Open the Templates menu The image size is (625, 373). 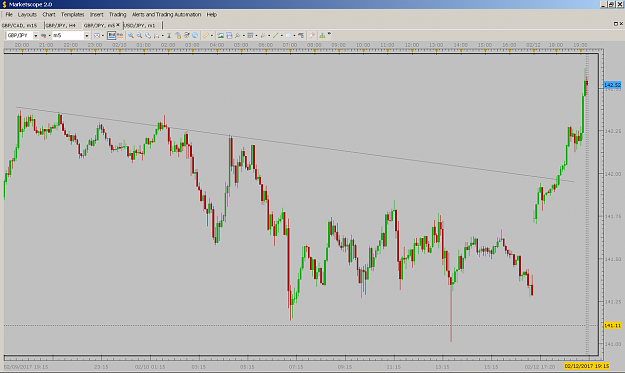pyautogui.click(x=73, y=14)
